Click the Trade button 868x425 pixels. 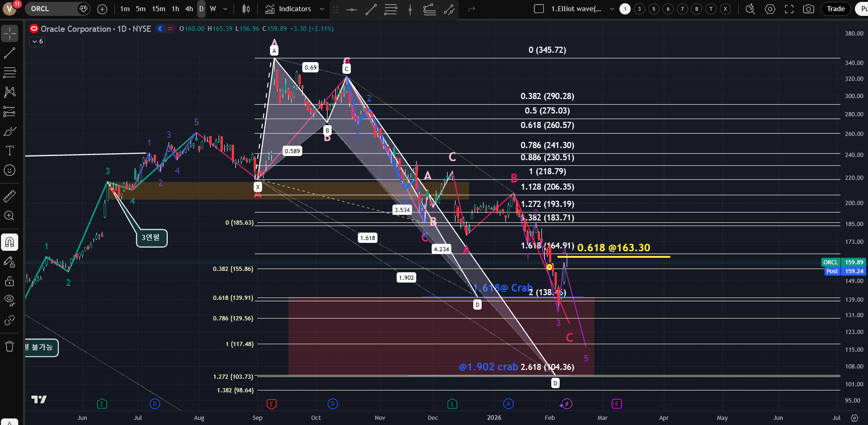click(x=835, y=9)
